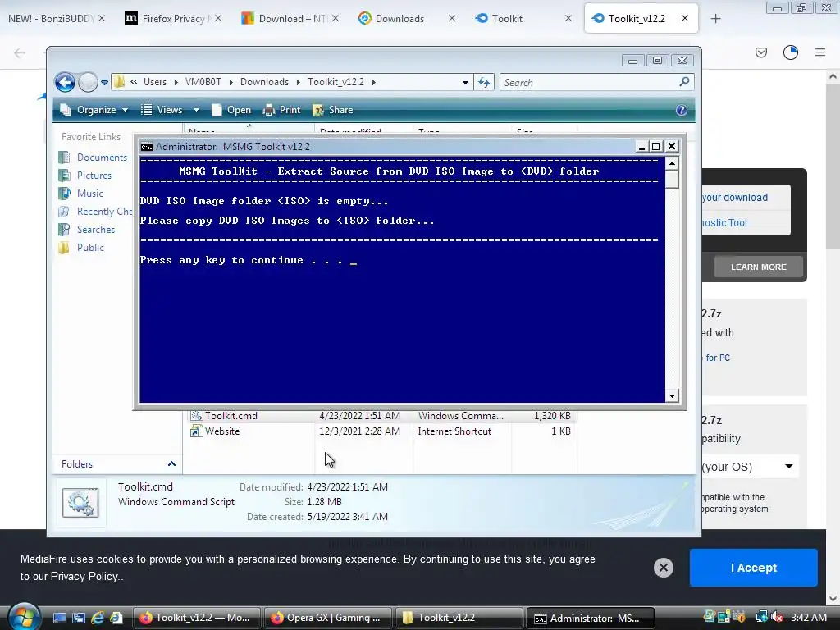Click the LEARN MORE button on the webpage

pos(759,267)
